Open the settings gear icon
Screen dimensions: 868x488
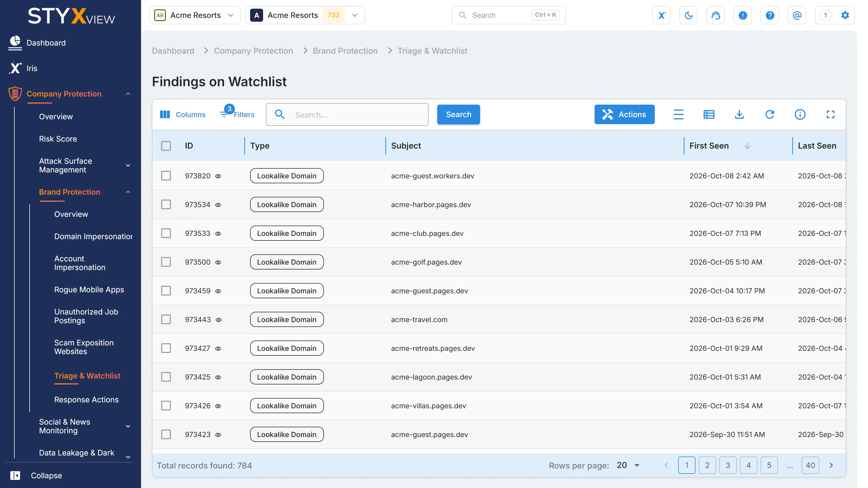pyautogui.click(x=845, y=15)
